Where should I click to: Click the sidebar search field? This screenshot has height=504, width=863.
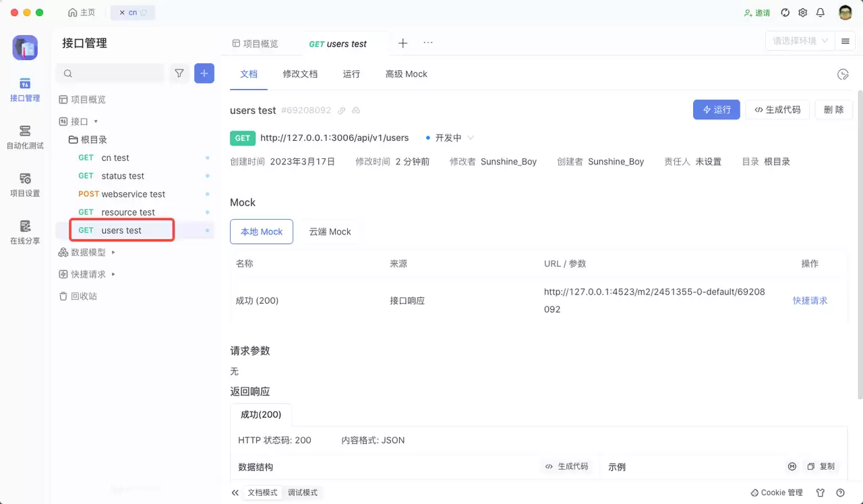click(111, 73)
